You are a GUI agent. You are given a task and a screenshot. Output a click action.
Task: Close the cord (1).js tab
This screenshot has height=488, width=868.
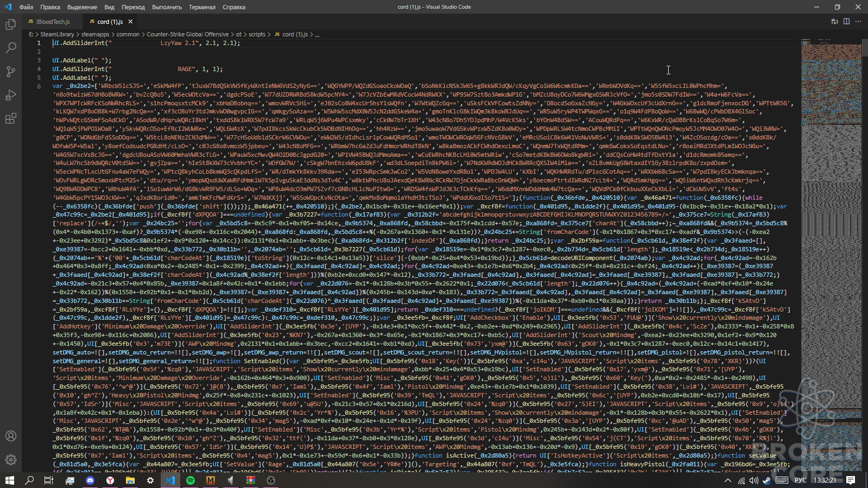130,22
